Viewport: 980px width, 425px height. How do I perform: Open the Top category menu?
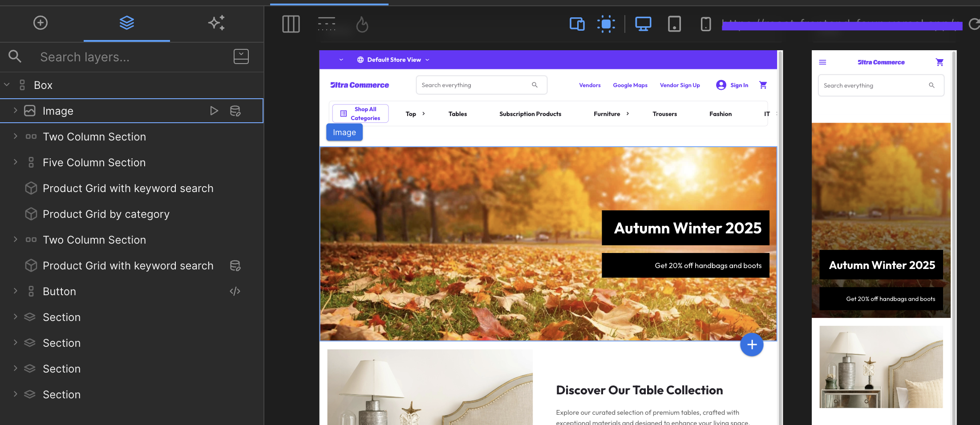tap(415, 114)
